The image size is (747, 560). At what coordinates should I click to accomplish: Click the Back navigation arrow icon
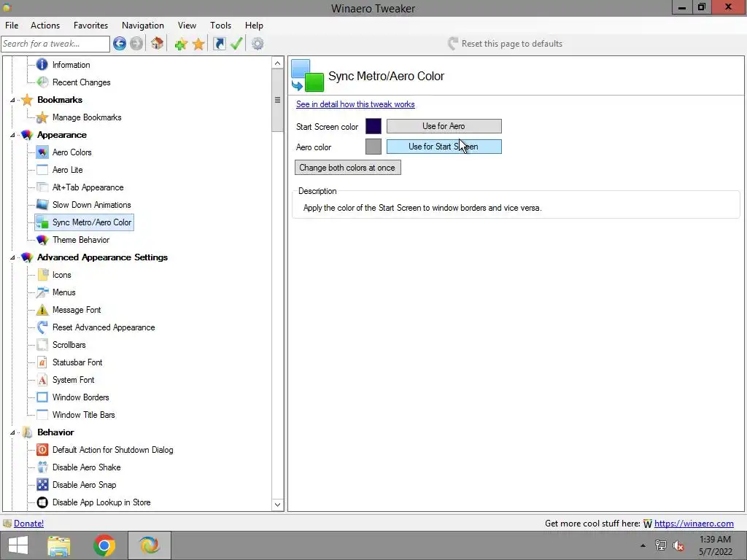click(x=120, y=44)
